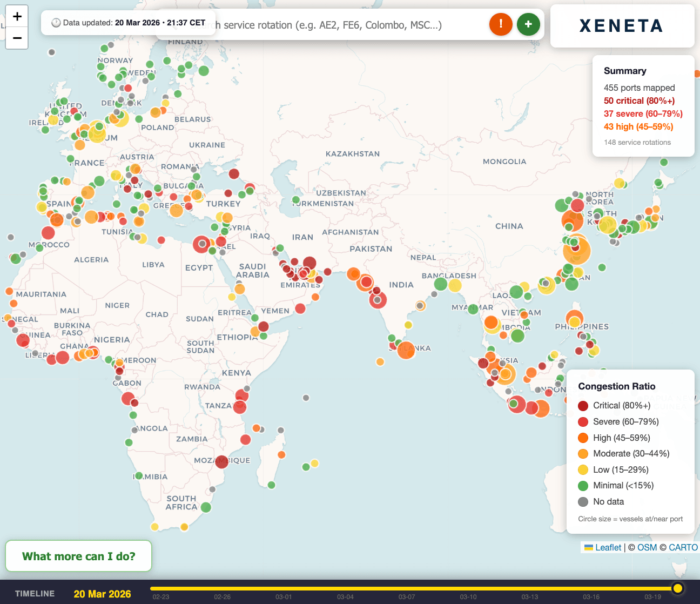Screen dimensions: 700x604
Task: Jump to 03-01 on the timeline
Action: click(x=284, y=596)
